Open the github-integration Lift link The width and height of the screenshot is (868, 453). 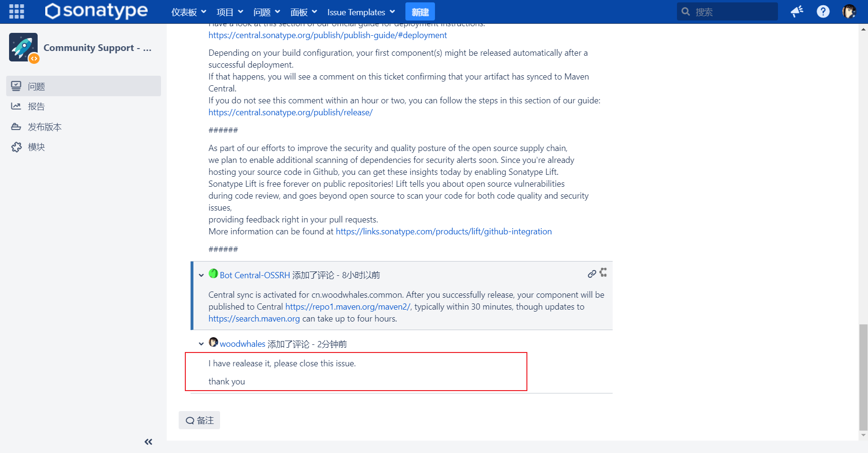click(x=444, y=232)
